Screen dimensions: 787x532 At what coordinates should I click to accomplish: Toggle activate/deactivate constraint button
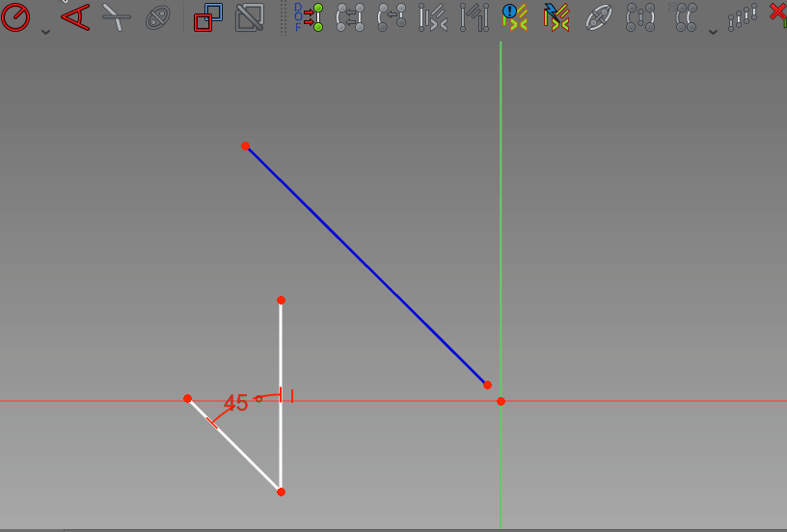pyautogui.click(x=249, y=16)
